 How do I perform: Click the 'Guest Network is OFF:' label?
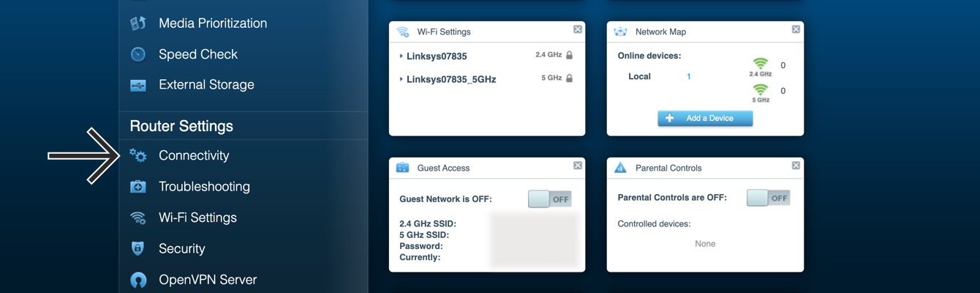(x=446, y=199)
